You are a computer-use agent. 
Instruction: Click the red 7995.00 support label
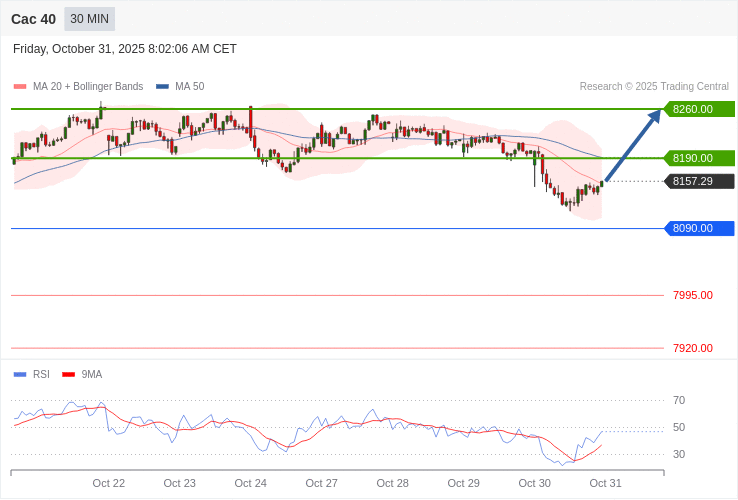tap(692, 295)
